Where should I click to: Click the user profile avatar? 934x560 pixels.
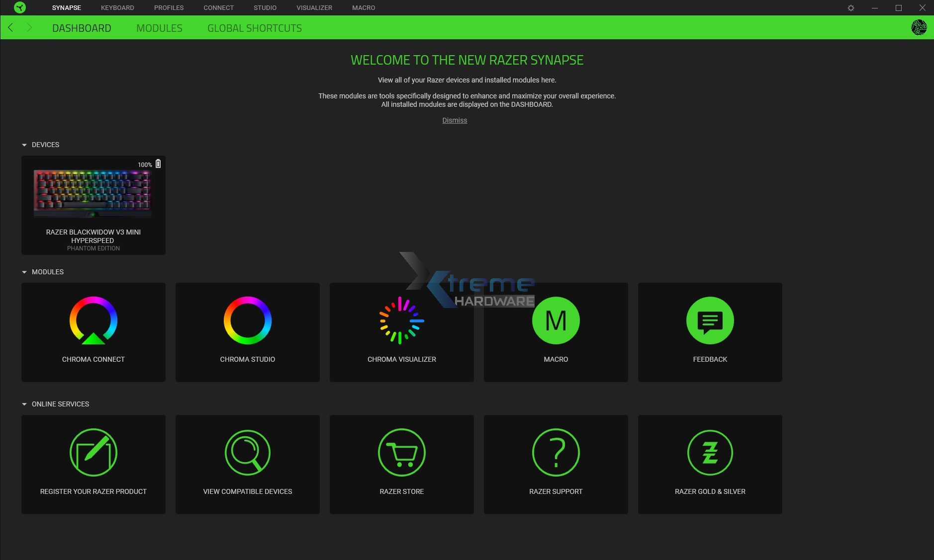click(x=919, y=27)
